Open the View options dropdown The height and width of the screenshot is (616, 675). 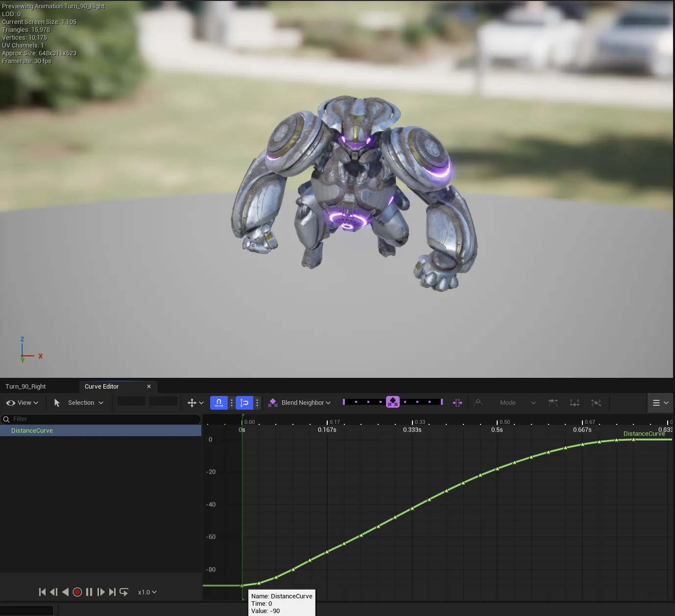(x=22, y=403)
